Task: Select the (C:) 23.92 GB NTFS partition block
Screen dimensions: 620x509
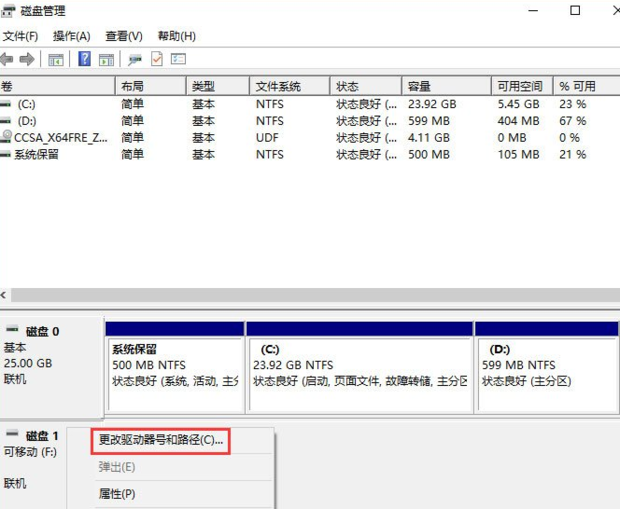Action: [x=359, y=368]
